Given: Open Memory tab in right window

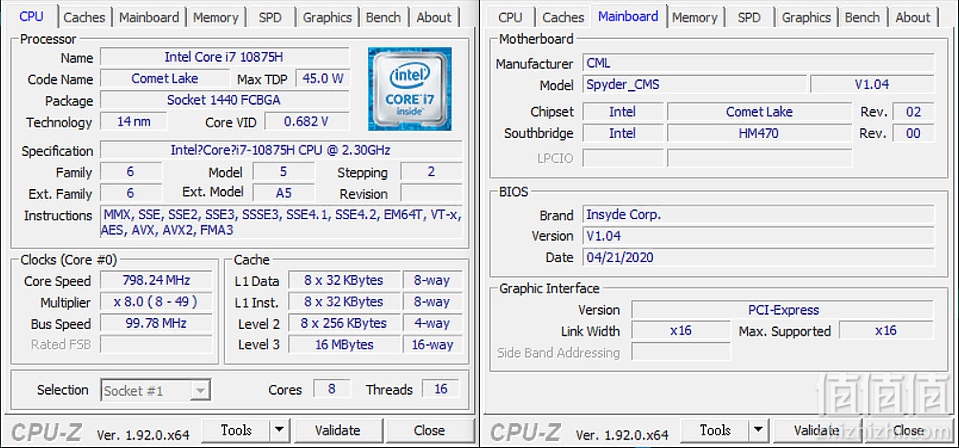Looking at the screenshot, I should (695, 17).
